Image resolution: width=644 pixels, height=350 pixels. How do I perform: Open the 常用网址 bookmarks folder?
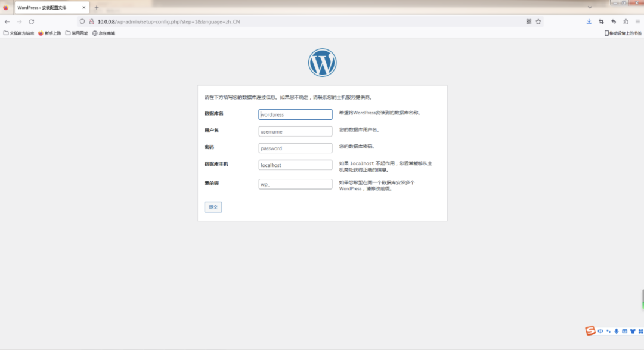(x=76, y=33)
